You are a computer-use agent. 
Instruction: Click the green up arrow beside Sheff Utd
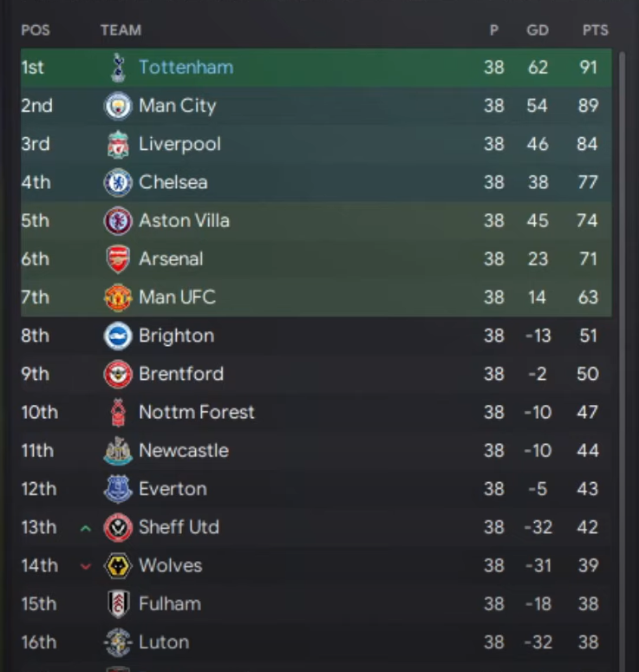(x=85, y=527)
